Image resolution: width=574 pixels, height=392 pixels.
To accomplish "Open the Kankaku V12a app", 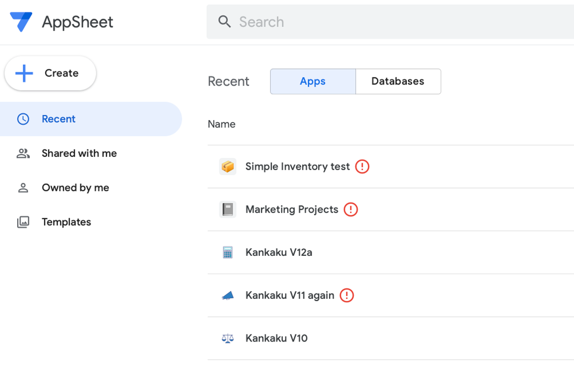I will (x=279, y=252).
